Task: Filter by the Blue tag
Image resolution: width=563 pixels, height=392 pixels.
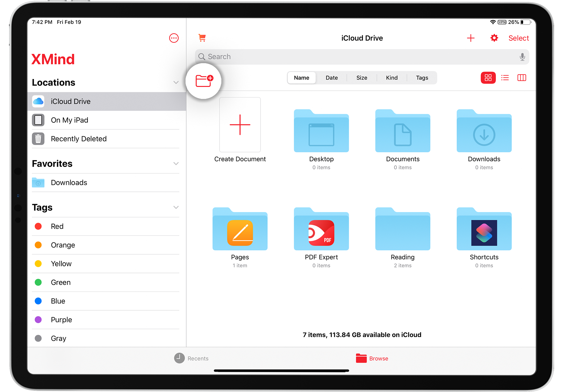Action: tap(107, 301)
